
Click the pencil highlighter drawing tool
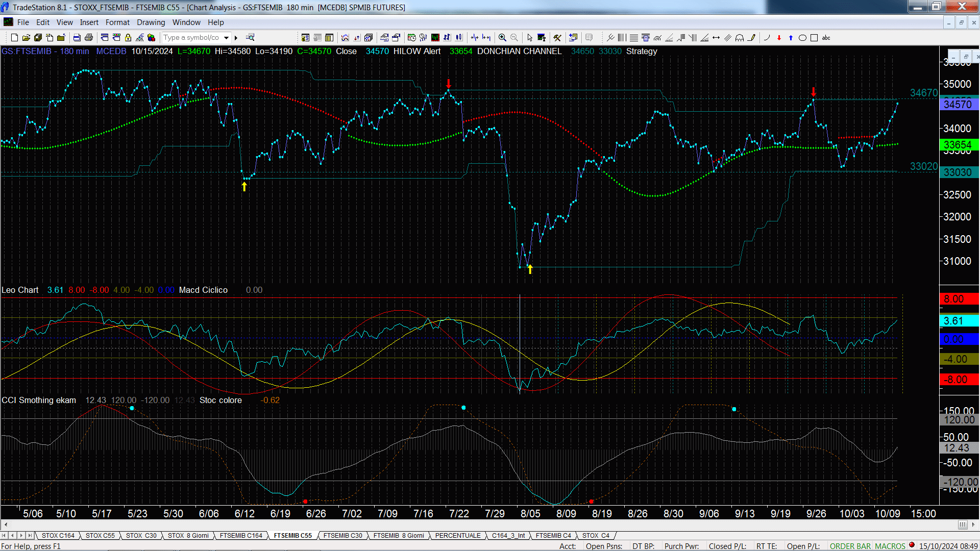(751, 37)
